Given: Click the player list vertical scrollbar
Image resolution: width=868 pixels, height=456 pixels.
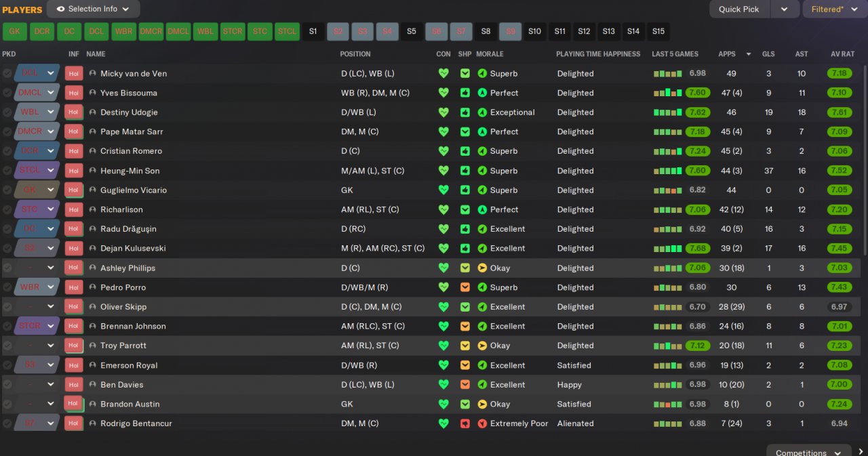Looking at the screenshot, I should (864, 160).
